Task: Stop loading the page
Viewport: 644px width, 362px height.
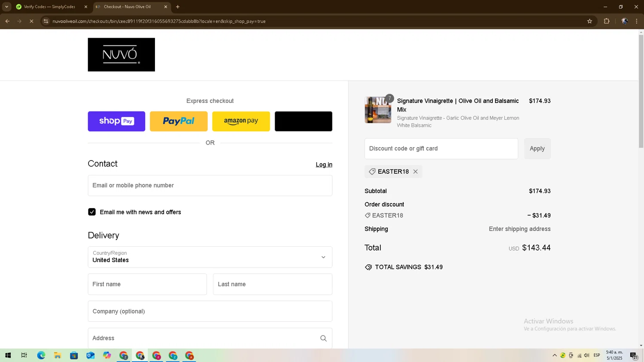Action: 31,21
